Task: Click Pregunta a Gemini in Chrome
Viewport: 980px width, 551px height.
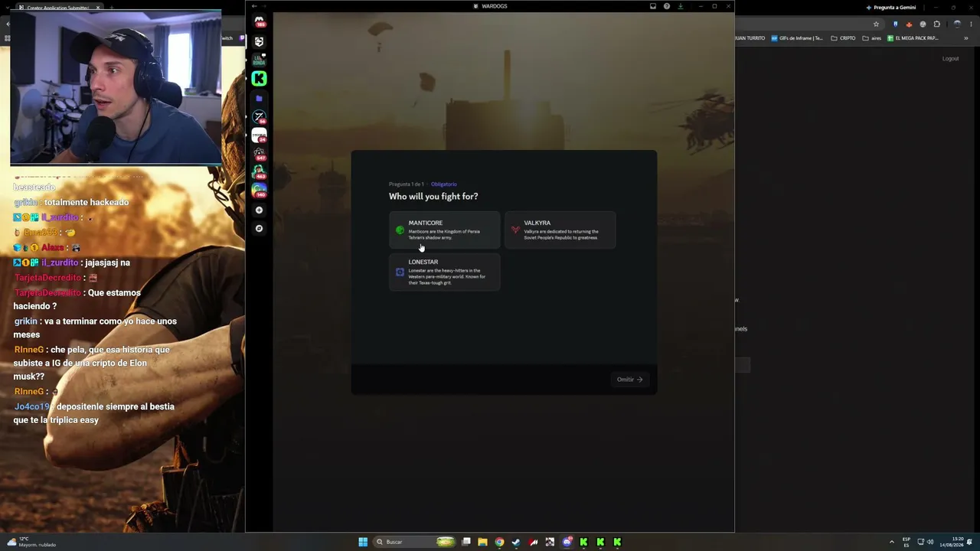Action: [891, 7]
